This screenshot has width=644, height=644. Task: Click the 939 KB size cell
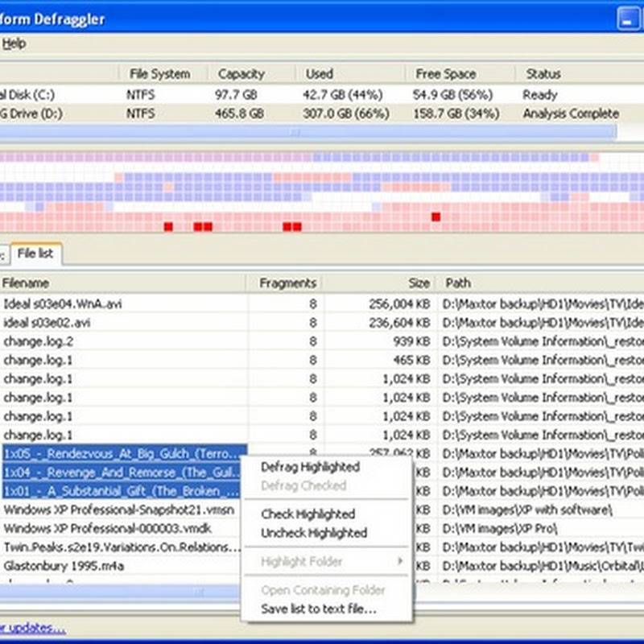[x=411, y=341]
